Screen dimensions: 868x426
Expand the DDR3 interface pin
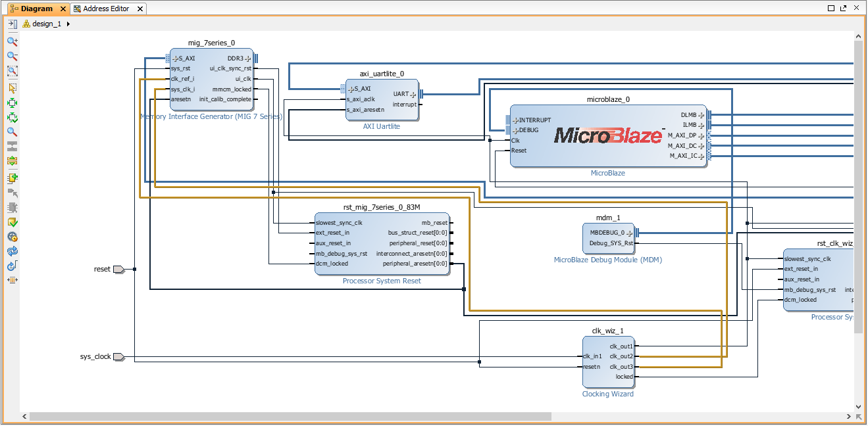click(248, 59)
